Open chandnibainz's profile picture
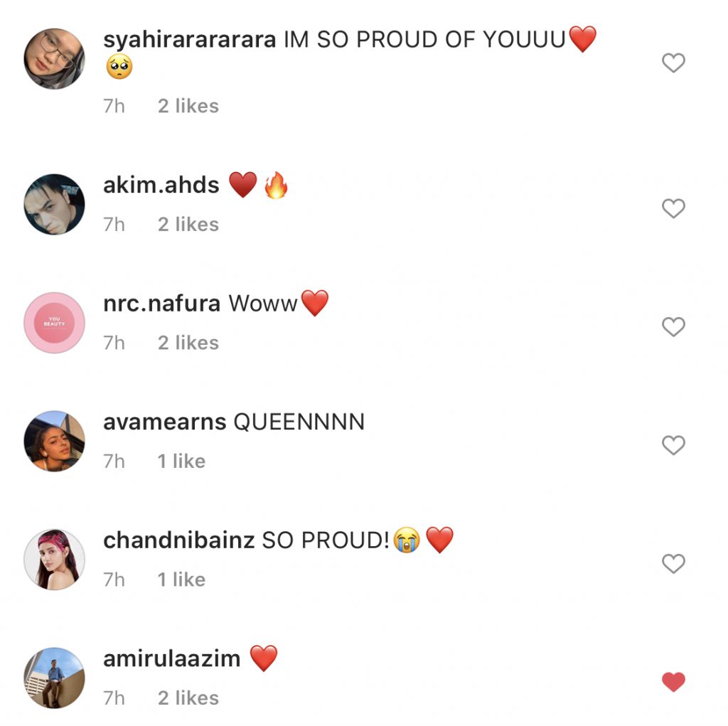The width and height of the screenshot is (728, 726). point(54,560)
